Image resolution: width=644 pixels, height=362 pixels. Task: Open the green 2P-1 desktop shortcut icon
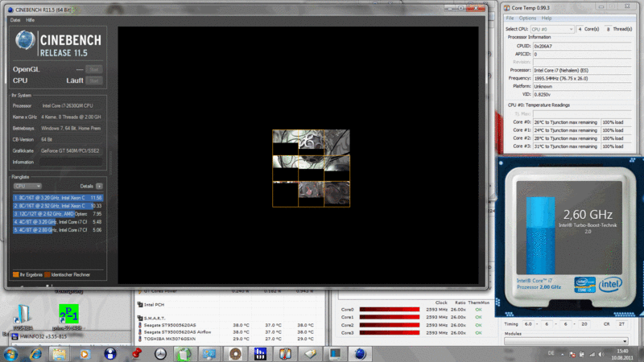point(68,314)
